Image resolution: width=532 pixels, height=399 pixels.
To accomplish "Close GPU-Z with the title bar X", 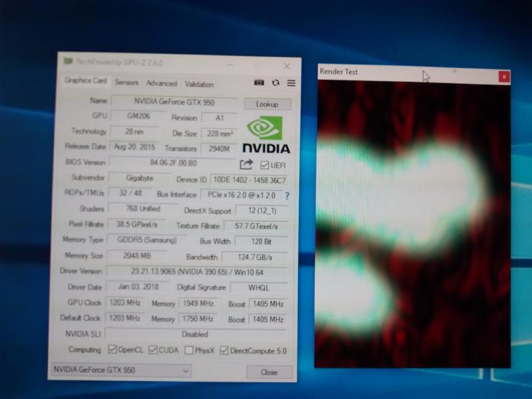I will click(x=287, y=66).
